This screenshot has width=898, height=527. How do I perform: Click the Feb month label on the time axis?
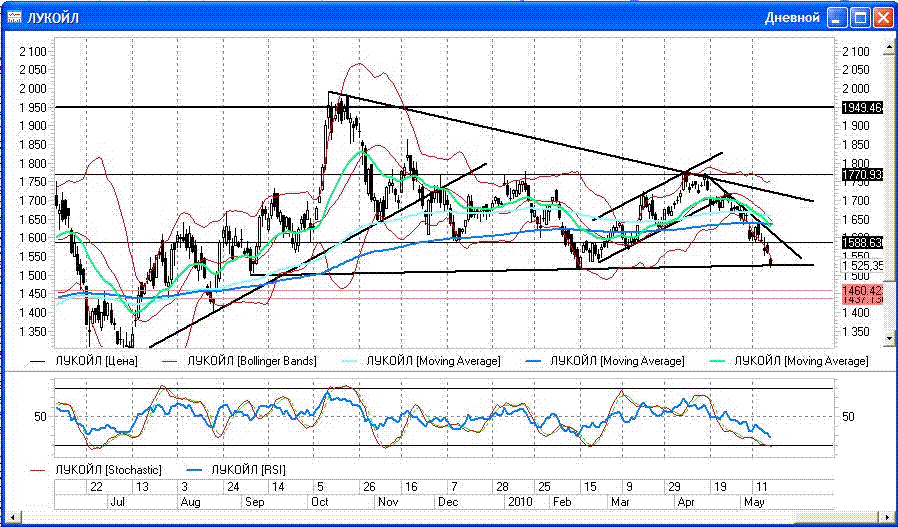tap(562, 502)
